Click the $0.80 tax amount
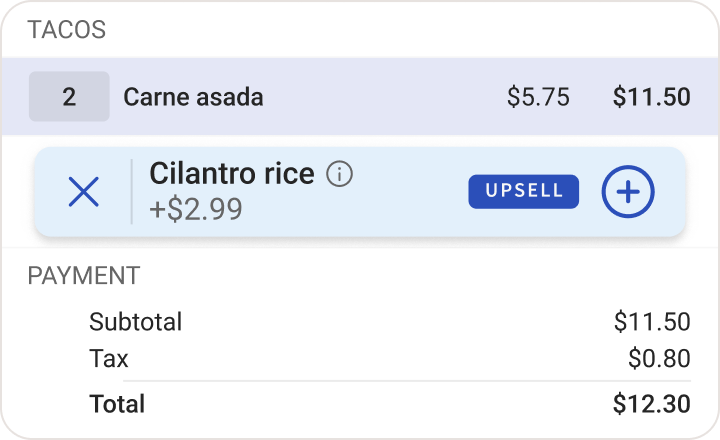Screen dimensions: 720x440 (x=659, y=358)
